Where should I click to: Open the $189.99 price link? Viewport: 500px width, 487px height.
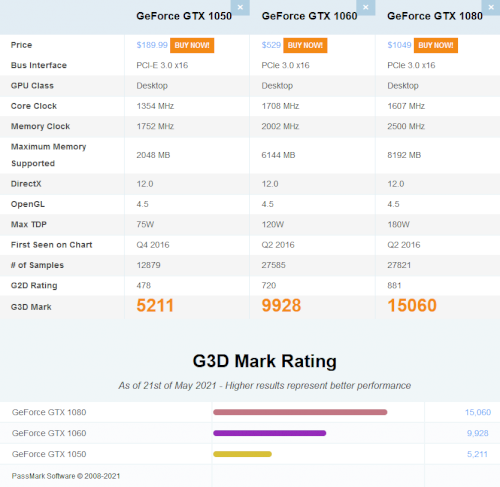tap(152, 45)
